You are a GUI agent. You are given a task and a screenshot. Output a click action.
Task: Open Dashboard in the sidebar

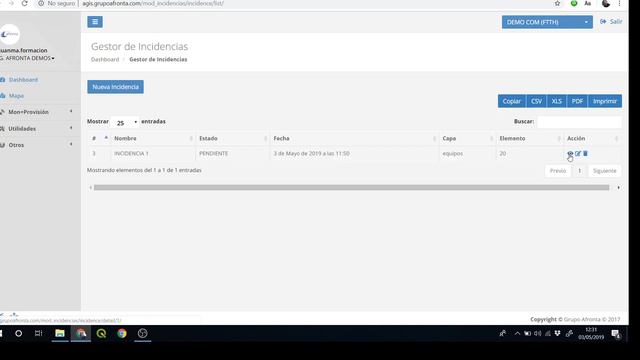(23, 80)
